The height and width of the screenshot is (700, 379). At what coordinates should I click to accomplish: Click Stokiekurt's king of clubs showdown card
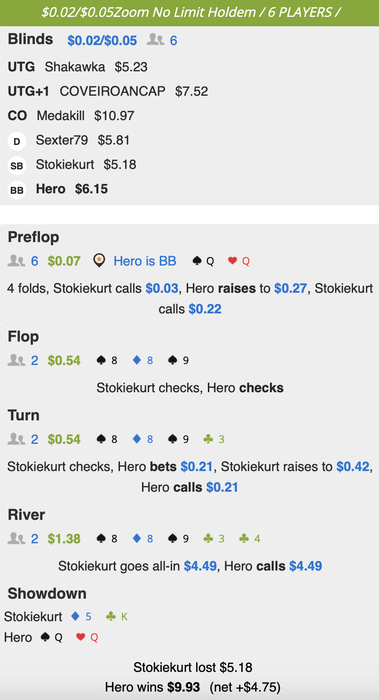pos(117,617)
